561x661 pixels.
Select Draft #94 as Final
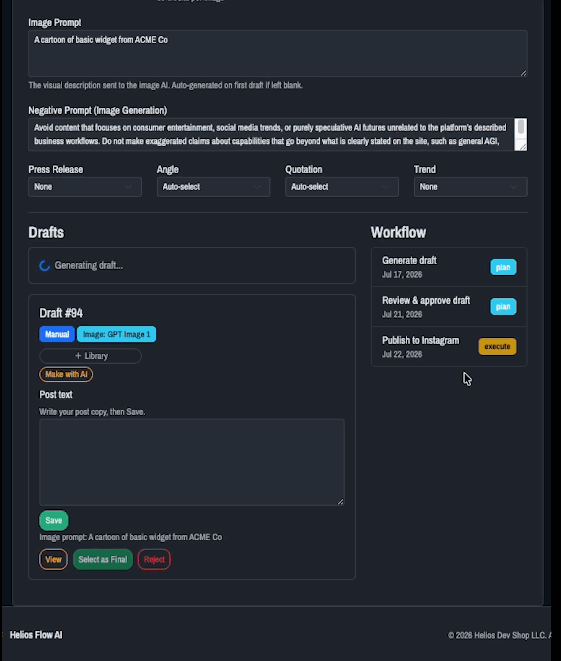103,559
